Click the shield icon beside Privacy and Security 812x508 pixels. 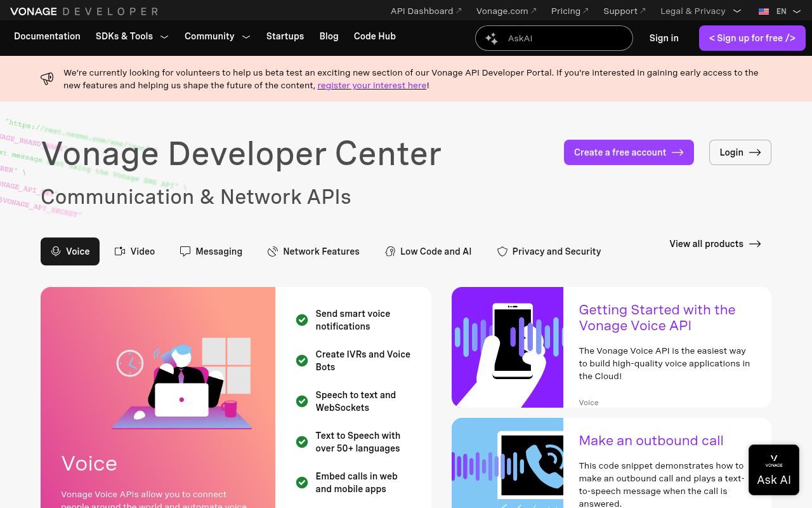[502, 251]
